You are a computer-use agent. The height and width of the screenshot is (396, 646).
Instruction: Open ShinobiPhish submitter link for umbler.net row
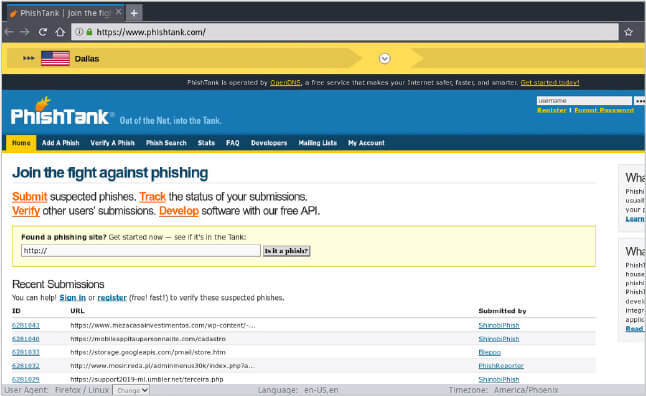499,379
